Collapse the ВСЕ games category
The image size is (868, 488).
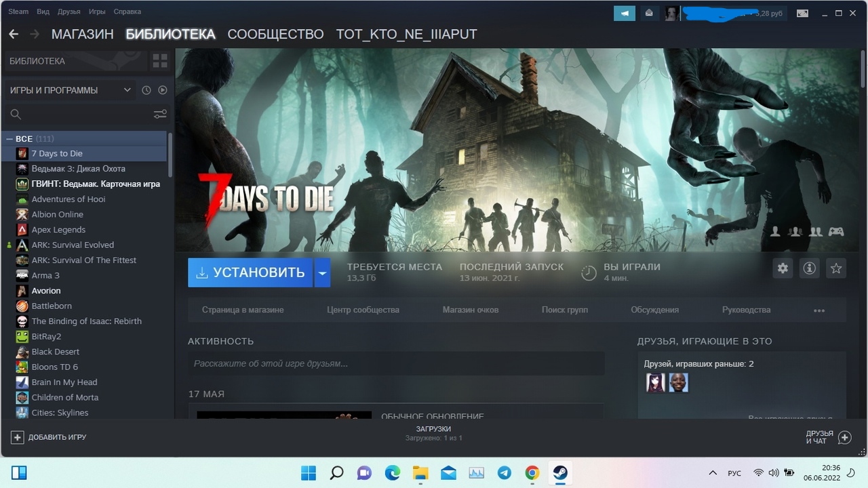pyautogui.click(x=9, y=138)
